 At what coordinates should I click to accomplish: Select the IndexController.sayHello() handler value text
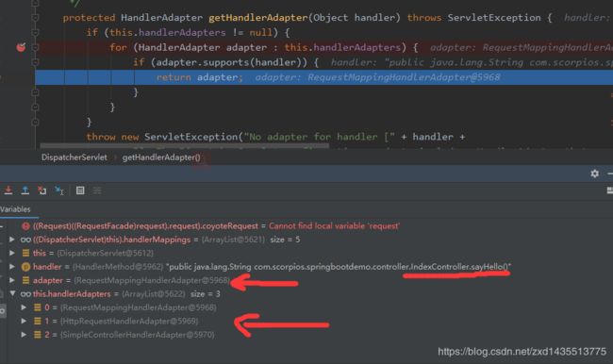click(460, 267)
